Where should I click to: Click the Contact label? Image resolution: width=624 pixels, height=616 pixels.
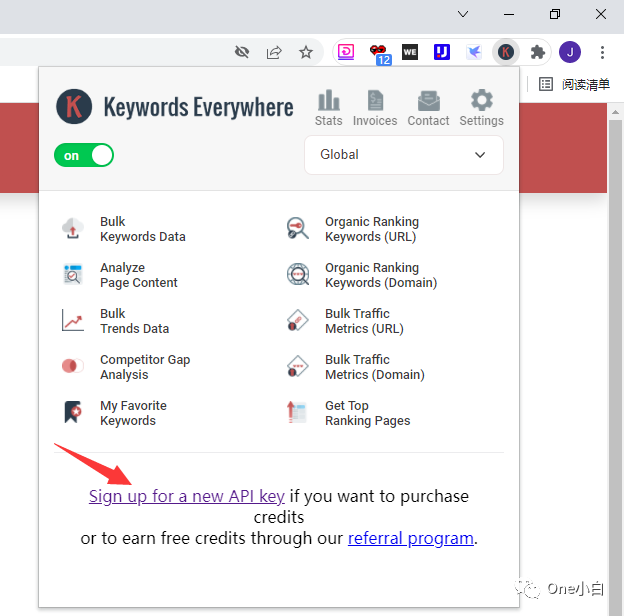pos(428,121)
